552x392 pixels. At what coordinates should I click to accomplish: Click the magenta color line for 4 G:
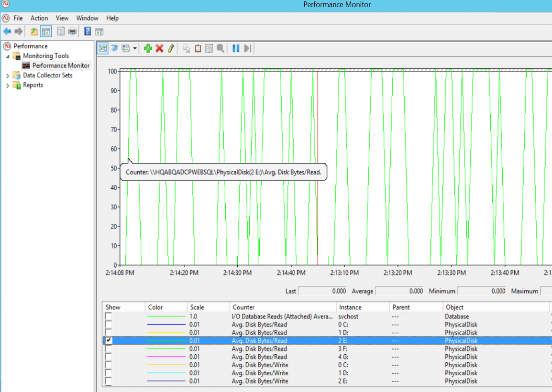coord(166,357)
